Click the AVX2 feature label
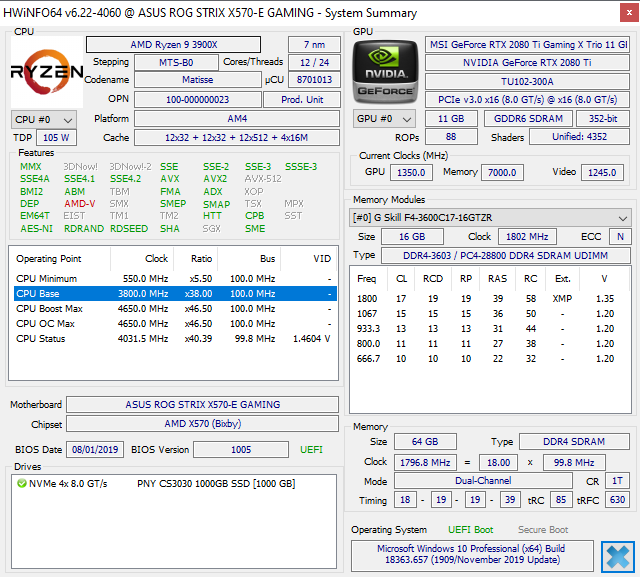This screenshot has height=577, width=640. (215, 179)
